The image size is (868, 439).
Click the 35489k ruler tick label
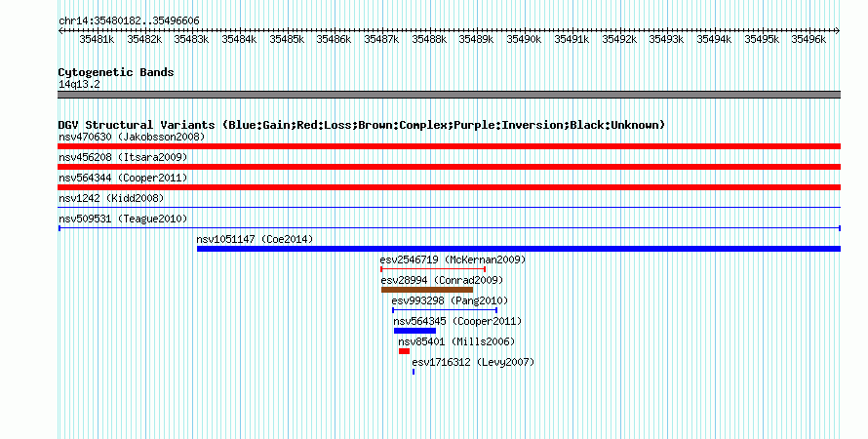coord(476,39)
